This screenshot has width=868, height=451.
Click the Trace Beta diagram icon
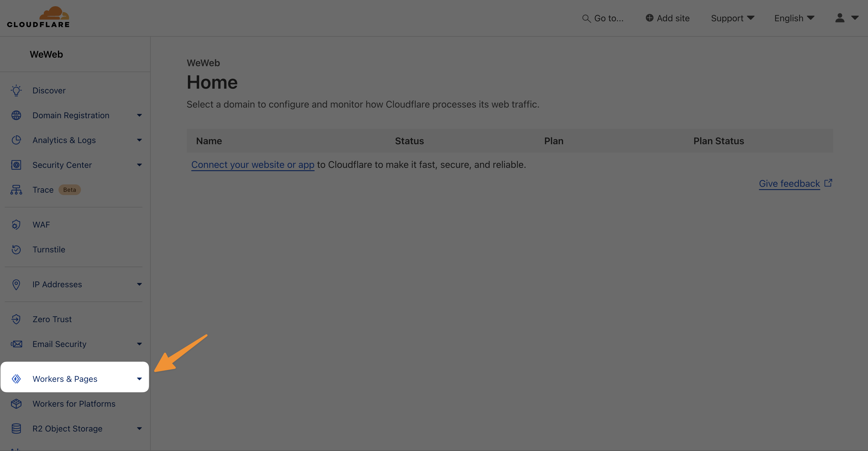tap(16, 190)
